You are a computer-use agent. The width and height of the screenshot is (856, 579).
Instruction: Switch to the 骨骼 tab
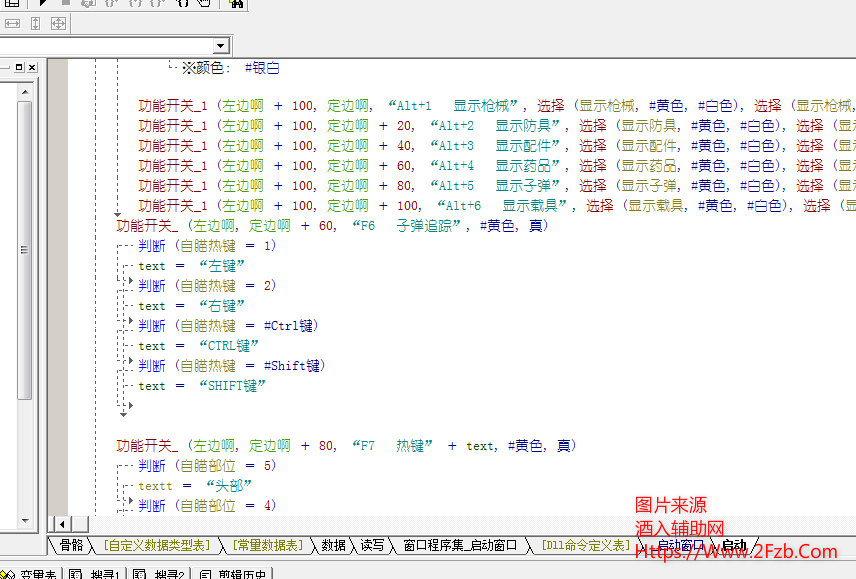[71, 545]
